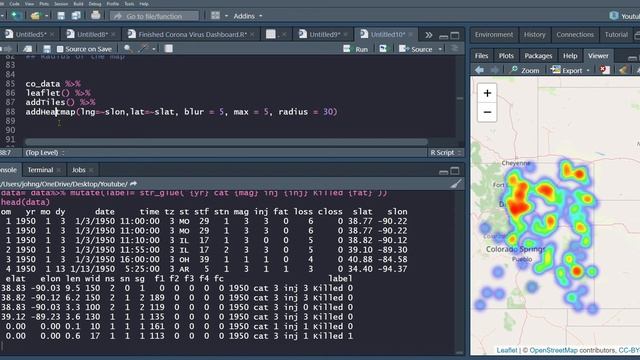Open the Tutorial tab

[616, 35]
